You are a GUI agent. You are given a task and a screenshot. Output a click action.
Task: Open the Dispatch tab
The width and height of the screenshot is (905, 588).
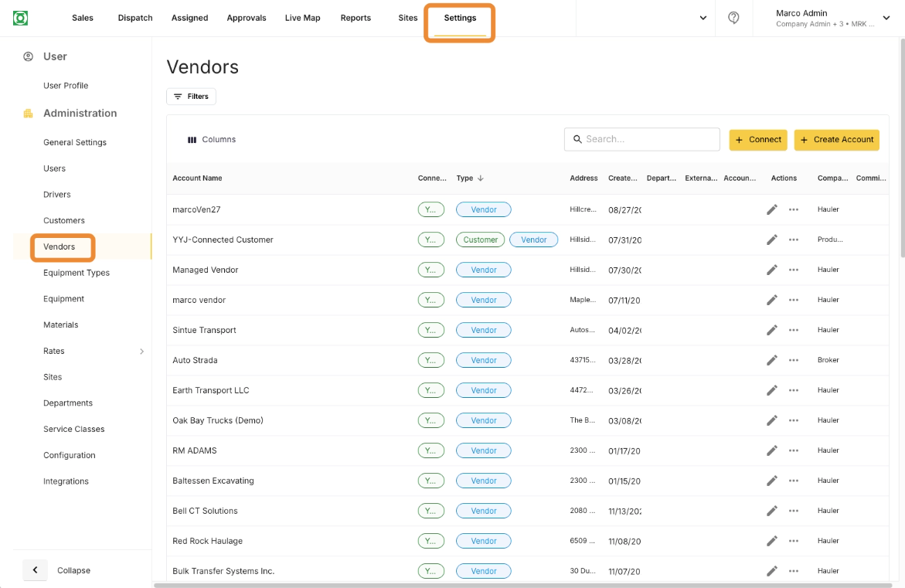click(x=135, y=18)
